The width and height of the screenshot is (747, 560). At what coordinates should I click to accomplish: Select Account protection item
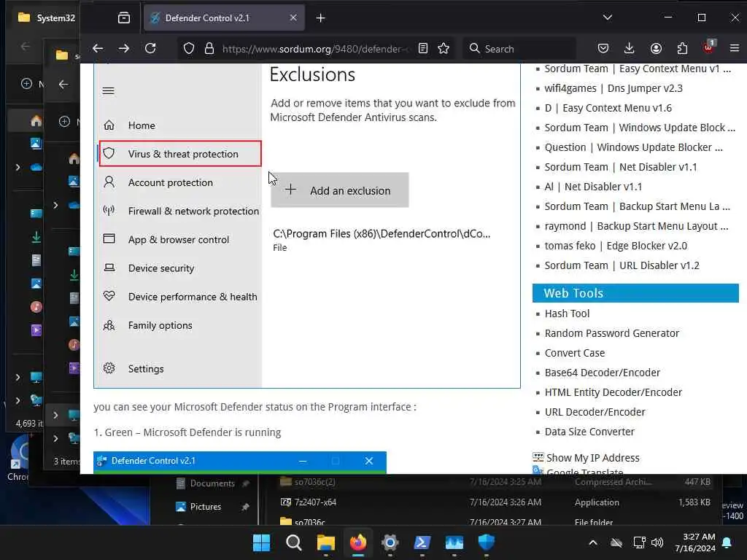171,182
